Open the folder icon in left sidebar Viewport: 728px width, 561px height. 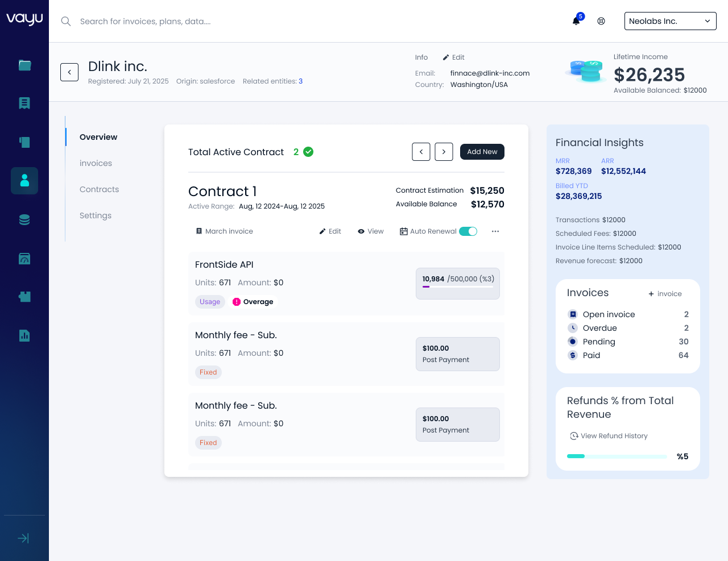[x=24, y=65]
